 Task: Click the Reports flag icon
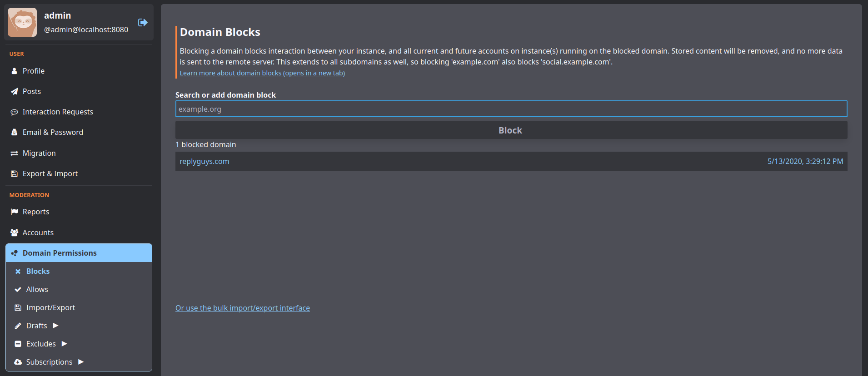tap(14, 212)
